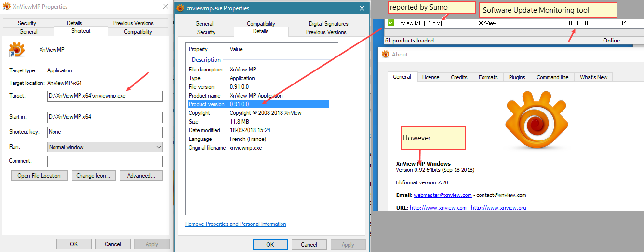Image resolution: width=644 pixels, height=252 pixels.
Task: Open Compatibility tab in xnviewmp.exe Properties
Action: (261, 23)
